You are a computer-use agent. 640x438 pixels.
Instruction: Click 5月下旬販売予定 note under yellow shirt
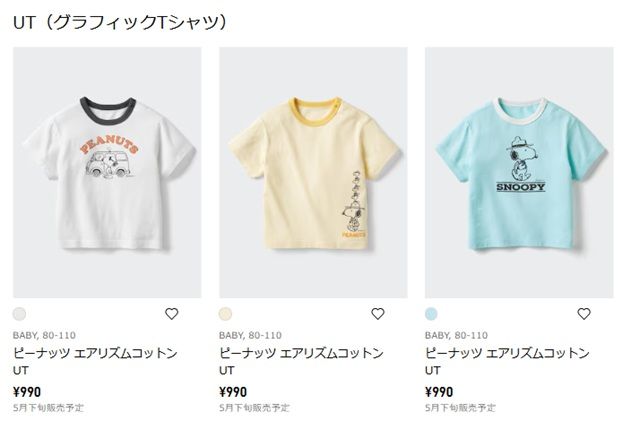tap(254, 407)
